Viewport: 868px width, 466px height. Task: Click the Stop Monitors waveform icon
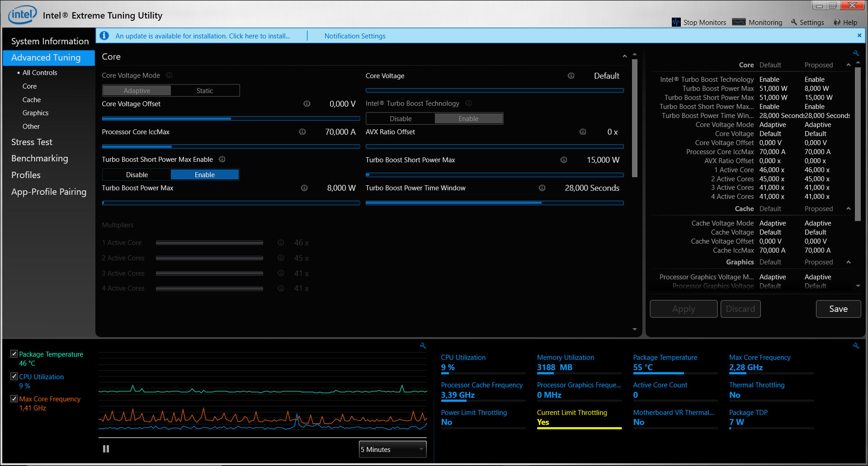[x=676, y=22]
